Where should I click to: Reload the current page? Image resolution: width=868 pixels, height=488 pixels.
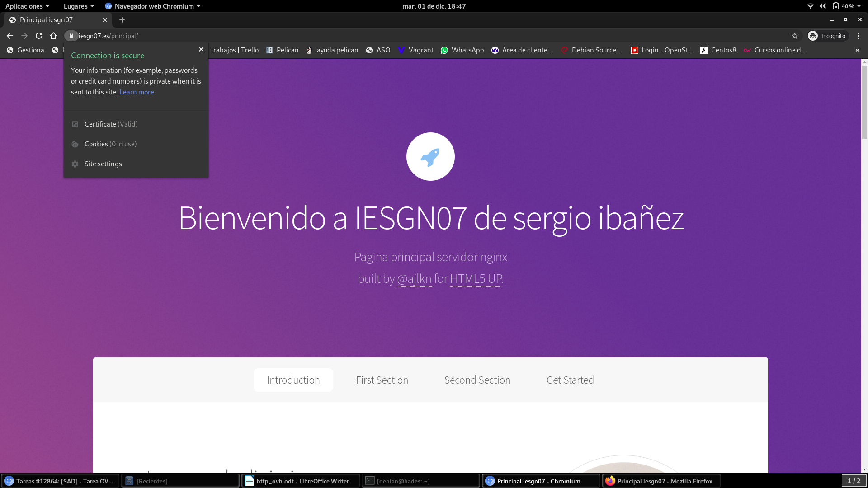click(39, 36)
